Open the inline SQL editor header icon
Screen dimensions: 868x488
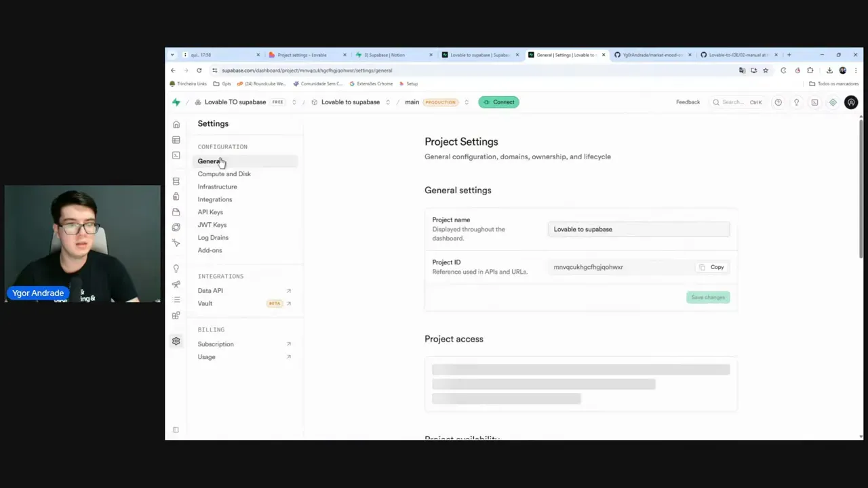pyautogui.click(x=814, y=102)
